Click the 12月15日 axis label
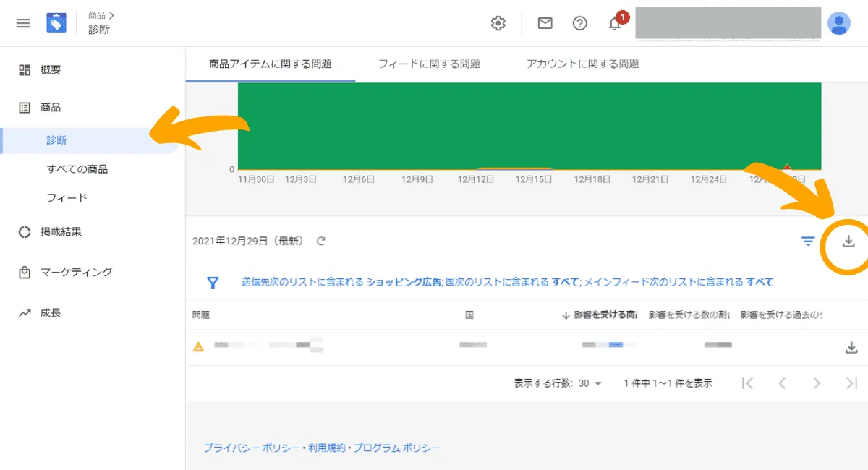868x470 pixels. point(534,179)
